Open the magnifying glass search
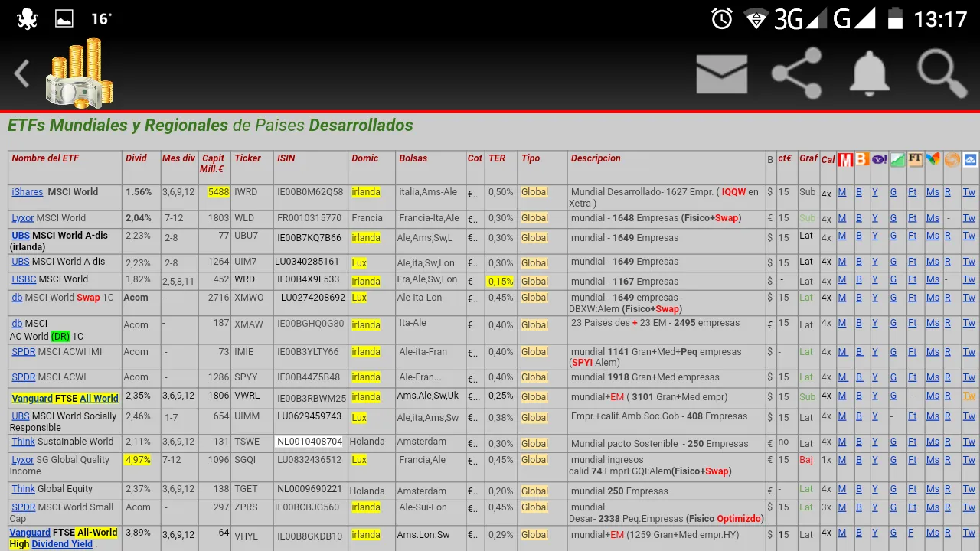The image size is (980, 551). pyautogui.click(x=943, y=73)
